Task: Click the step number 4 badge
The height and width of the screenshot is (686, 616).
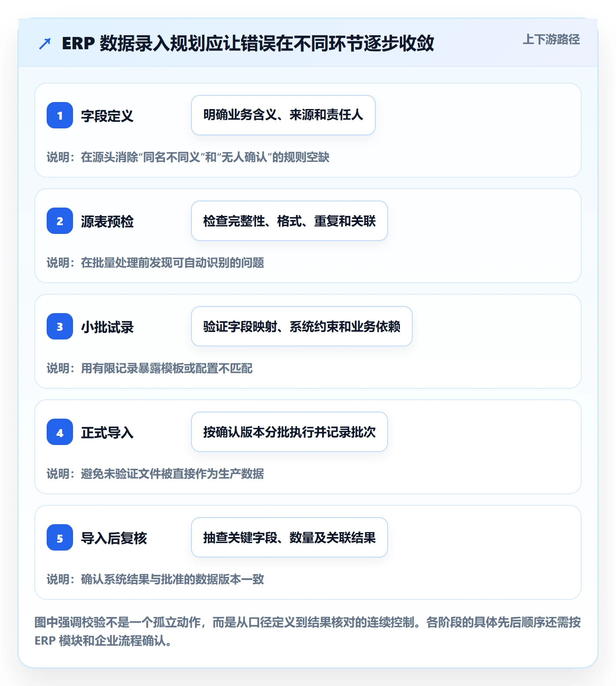Action: (x=60, y=432)
